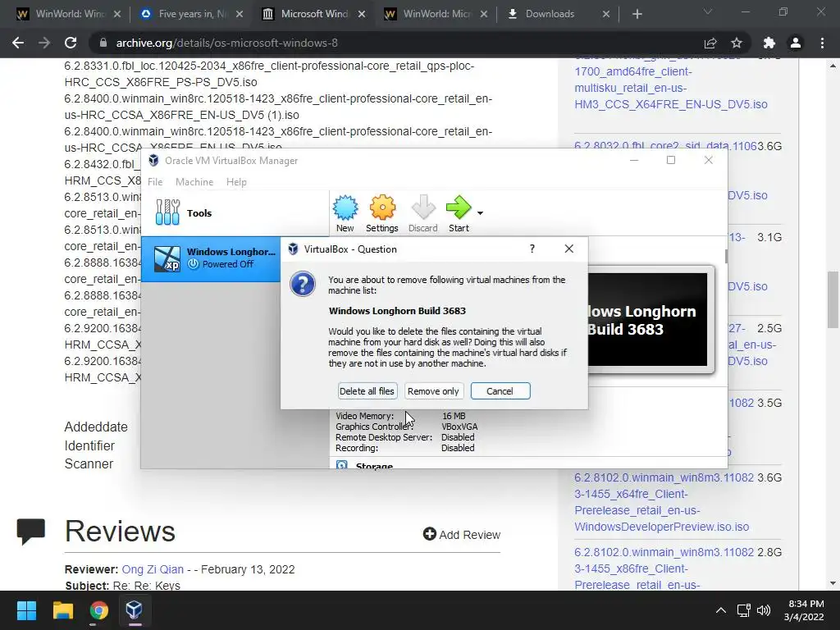Open File Explorer from taskbar

click(x=62, y=610)
